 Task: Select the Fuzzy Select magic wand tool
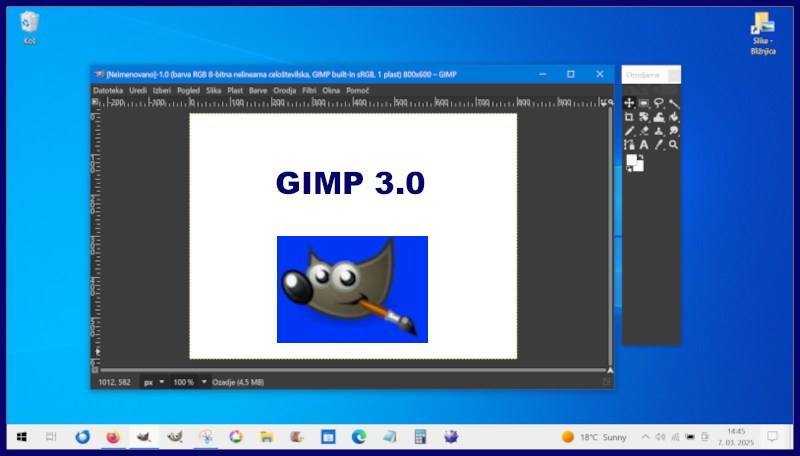coord(673,103)
